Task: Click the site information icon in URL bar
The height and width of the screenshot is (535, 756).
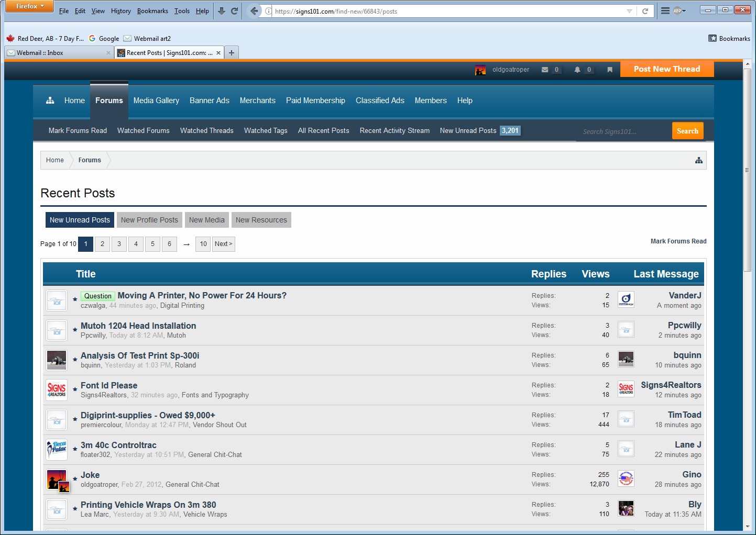Action: [x=268, y=11]
